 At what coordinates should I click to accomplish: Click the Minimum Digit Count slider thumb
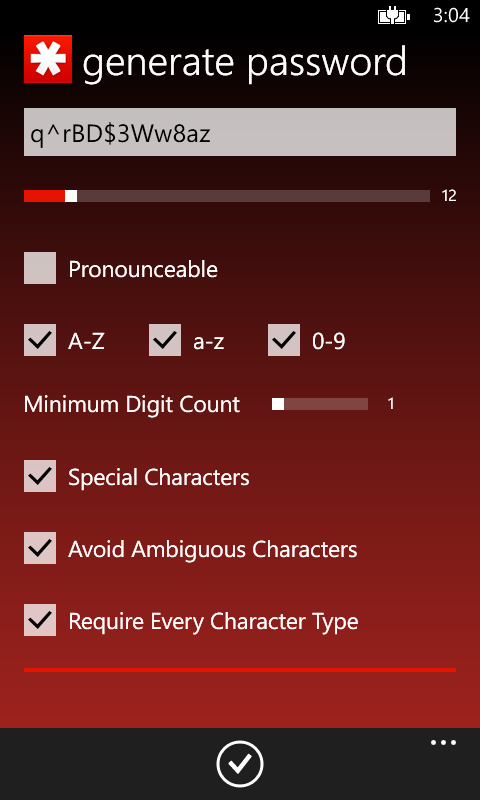click(x=278, y=404)
